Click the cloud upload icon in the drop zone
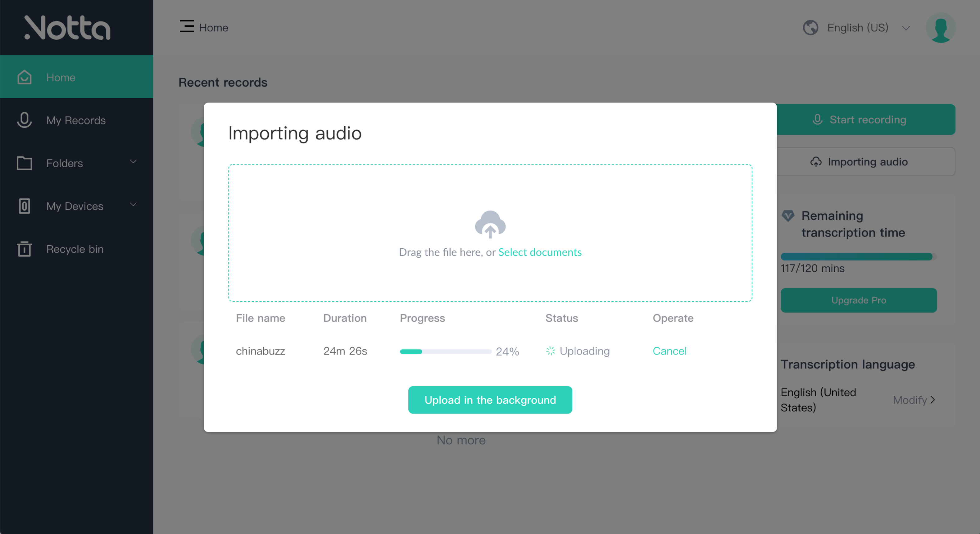Viewport: 980px width, 534px height. coord(490,224)
